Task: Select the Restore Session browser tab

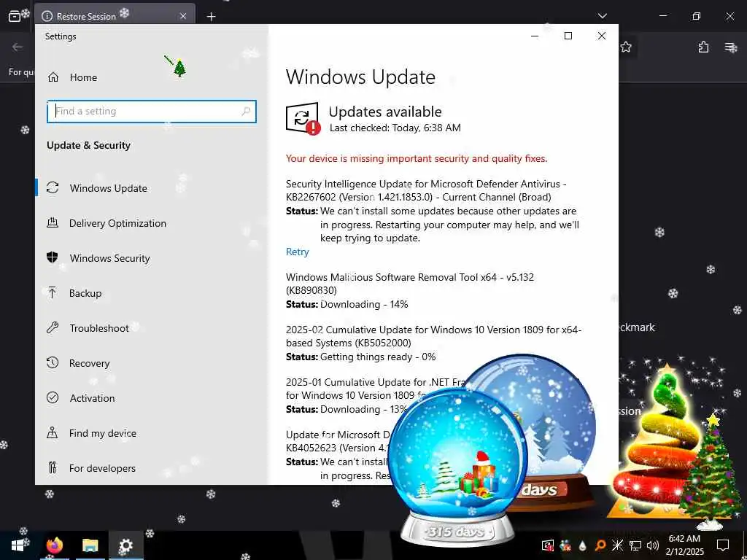Action: click(115, 16)
